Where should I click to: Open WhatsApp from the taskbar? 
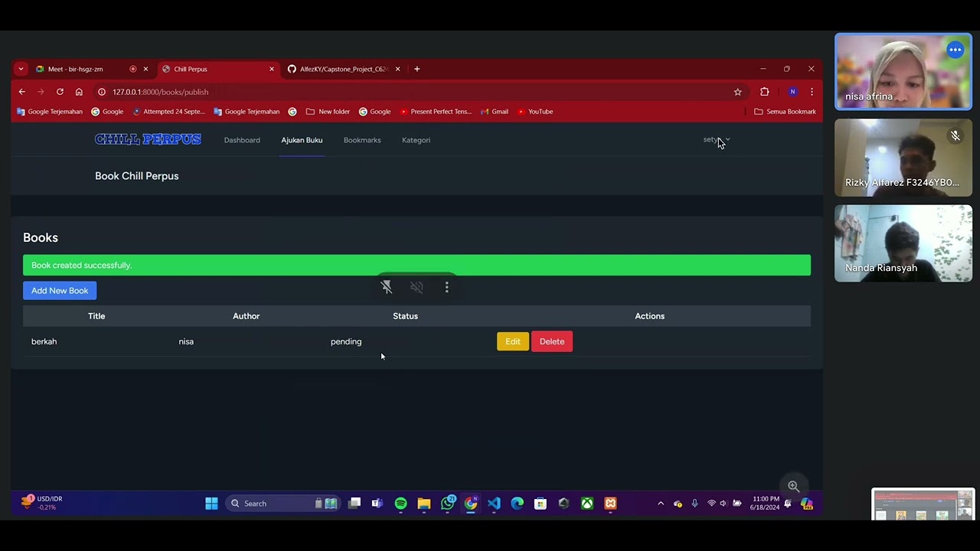pyautogui.click(x=448, y=504)
